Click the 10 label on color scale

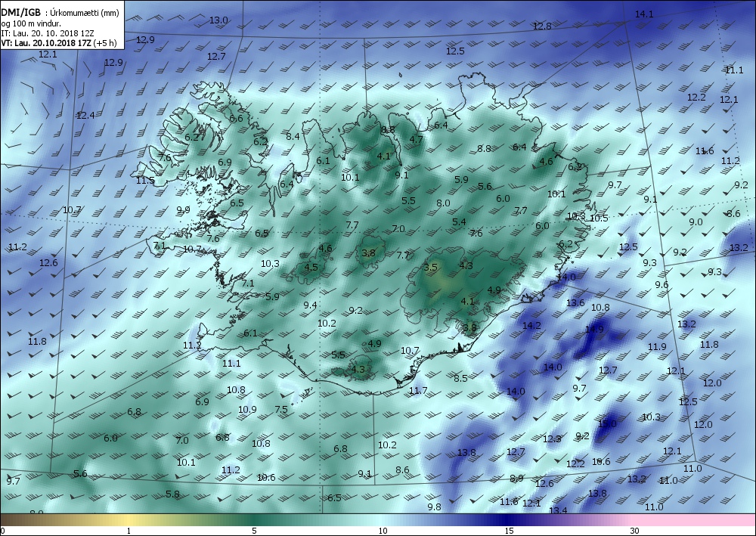(383, 531)
